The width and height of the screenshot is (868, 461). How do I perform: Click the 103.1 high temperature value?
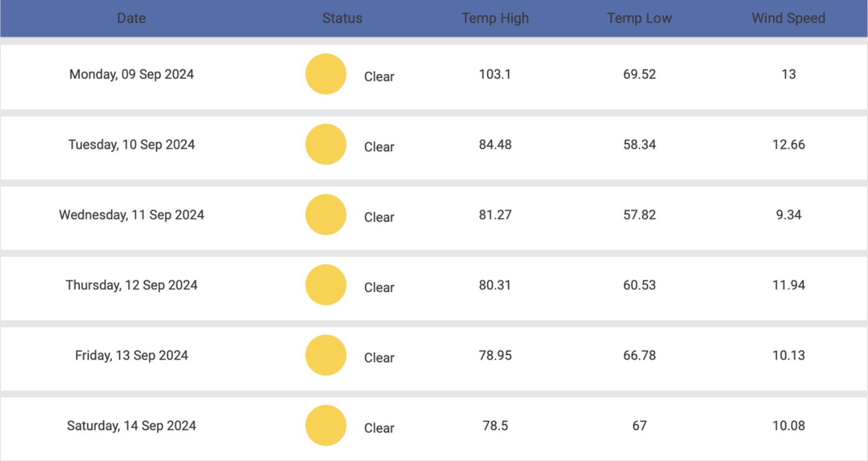pos(495,74)
